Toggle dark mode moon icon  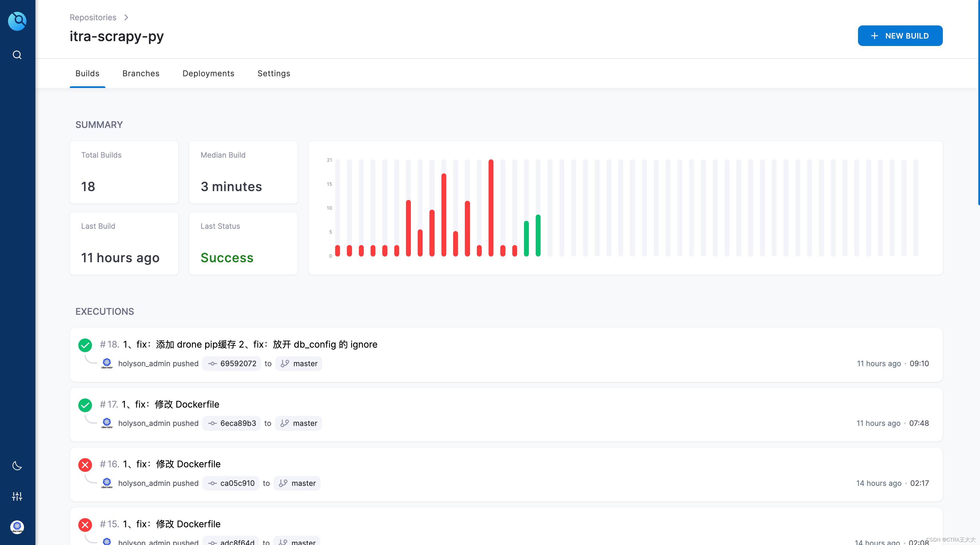point(17,466)
